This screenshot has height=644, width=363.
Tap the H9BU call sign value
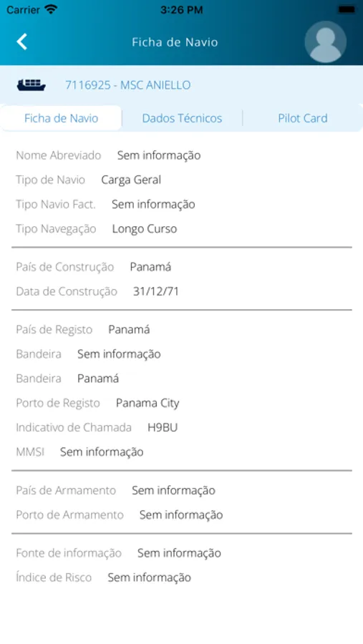163,428
